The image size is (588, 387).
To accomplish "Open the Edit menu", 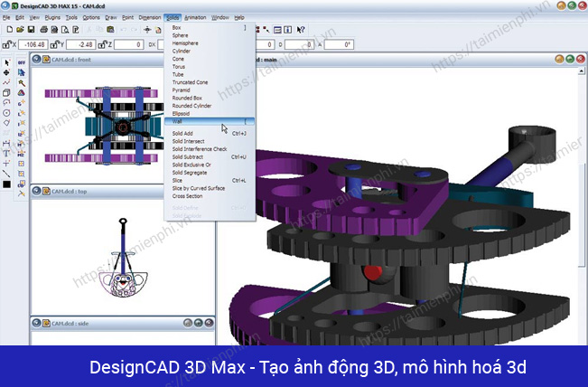I will click(x=20, y=18).
